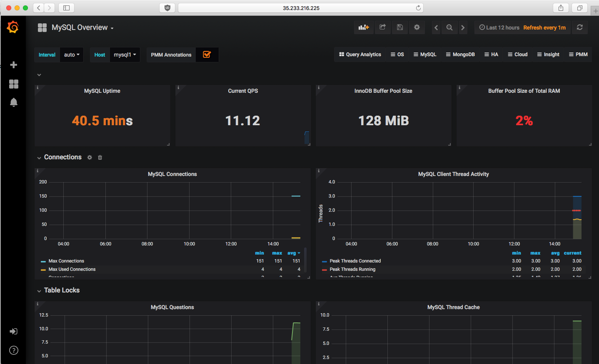Viewport: 599px width, 364px height.
Task: Click the Max Used Connections yellow color swatch
Action: (x=43, y=270)
